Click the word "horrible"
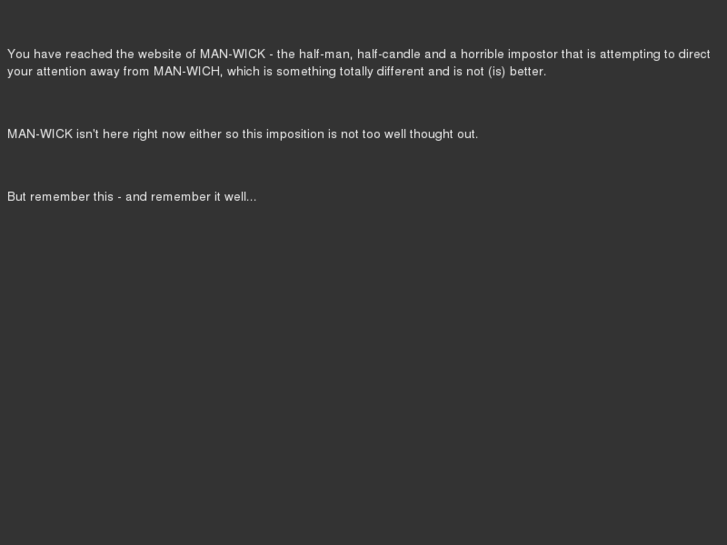The height and width of the screenshot is (545, 727). [483, 55]
